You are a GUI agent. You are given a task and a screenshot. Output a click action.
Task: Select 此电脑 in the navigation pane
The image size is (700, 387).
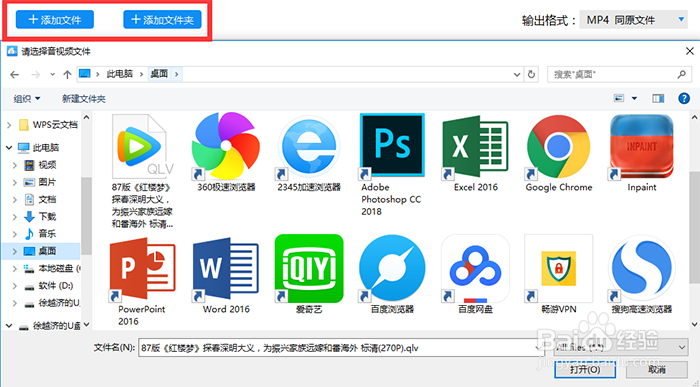[x=38, y=147]
